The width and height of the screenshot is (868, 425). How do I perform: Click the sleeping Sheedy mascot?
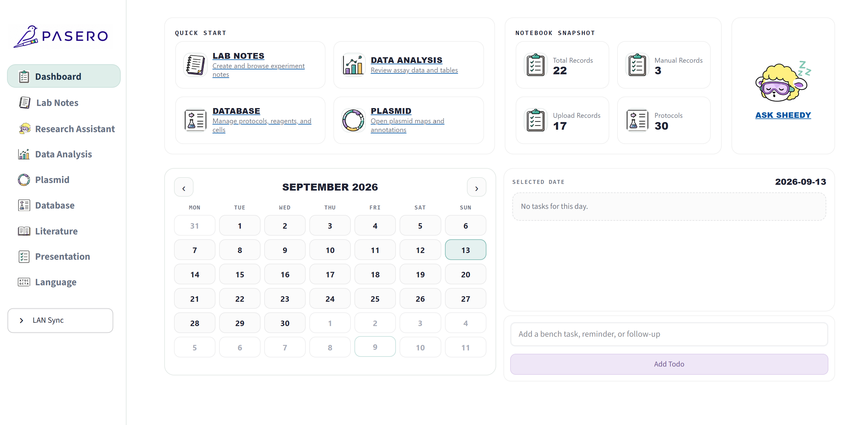(x=783, y=82)
